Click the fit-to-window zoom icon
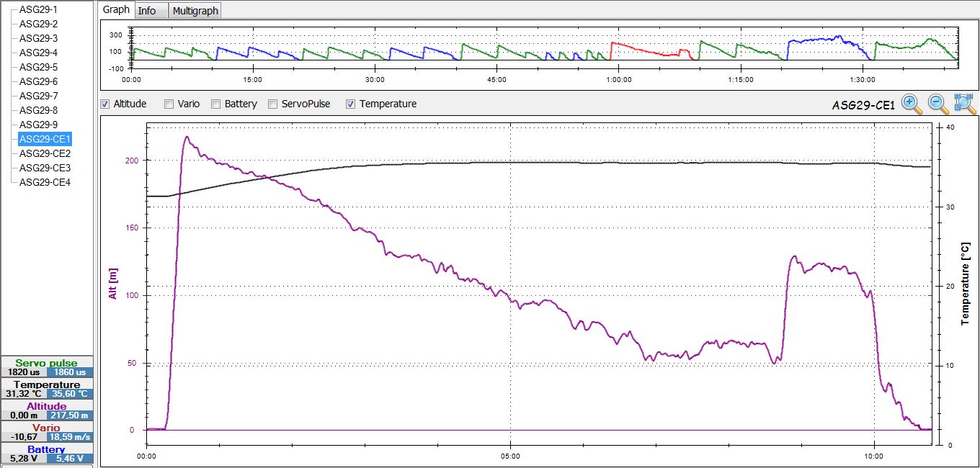 coord(965,104)
